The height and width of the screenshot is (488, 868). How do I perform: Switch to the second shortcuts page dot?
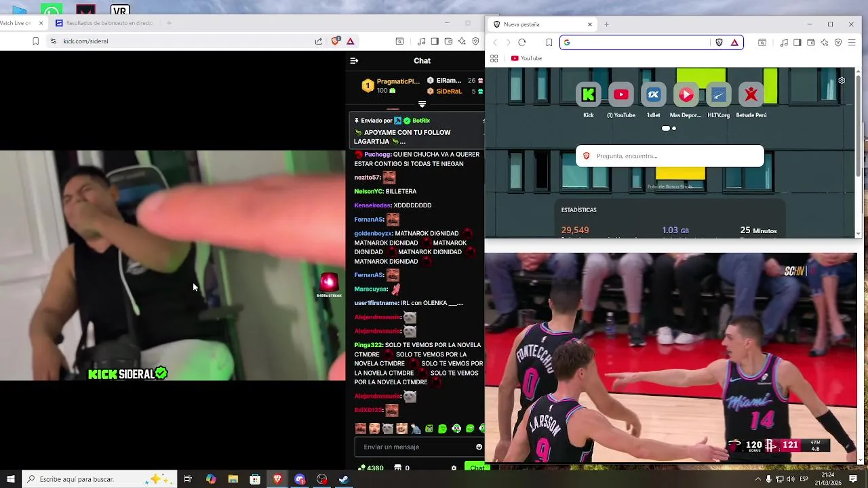[x=674, y=128]
